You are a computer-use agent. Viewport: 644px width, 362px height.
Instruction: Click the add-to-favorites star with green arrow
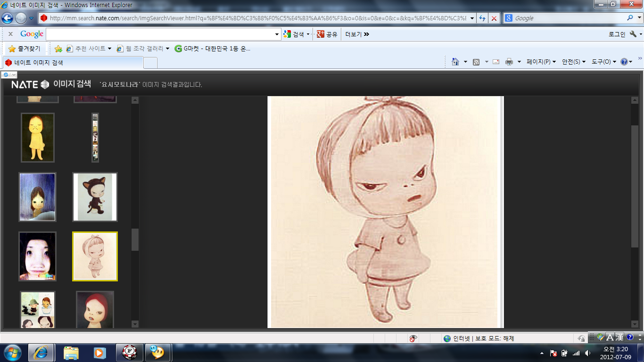point(58,49)
